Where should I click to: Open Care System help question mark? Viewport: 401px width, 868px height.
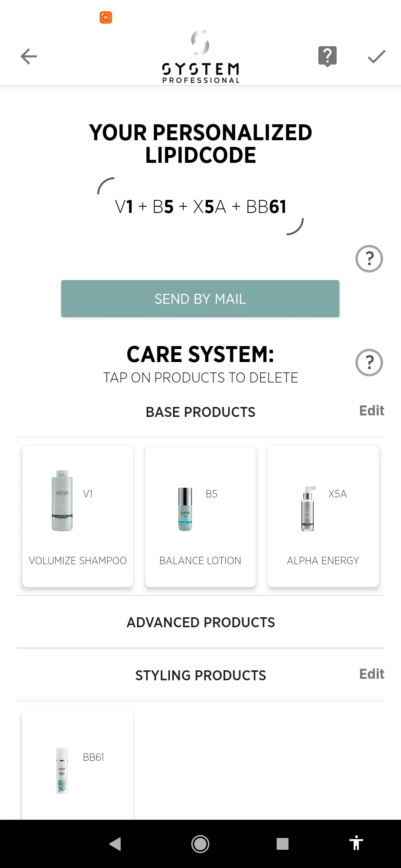pos(369,362)
